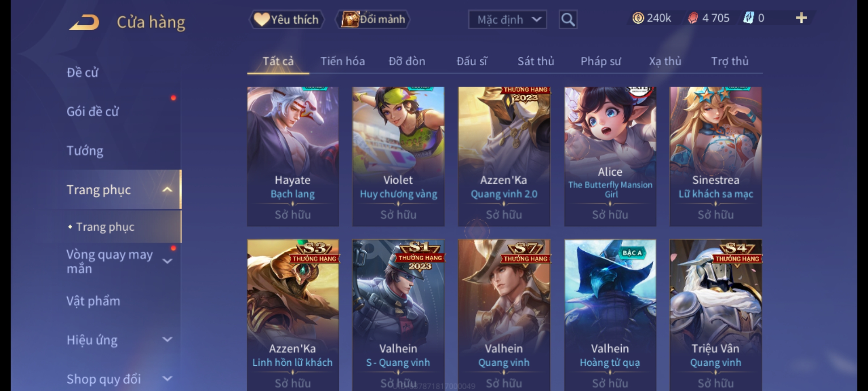
Task: Tap the back arrow icon beside Cửa hàng
Action: (x=84, y=22)
